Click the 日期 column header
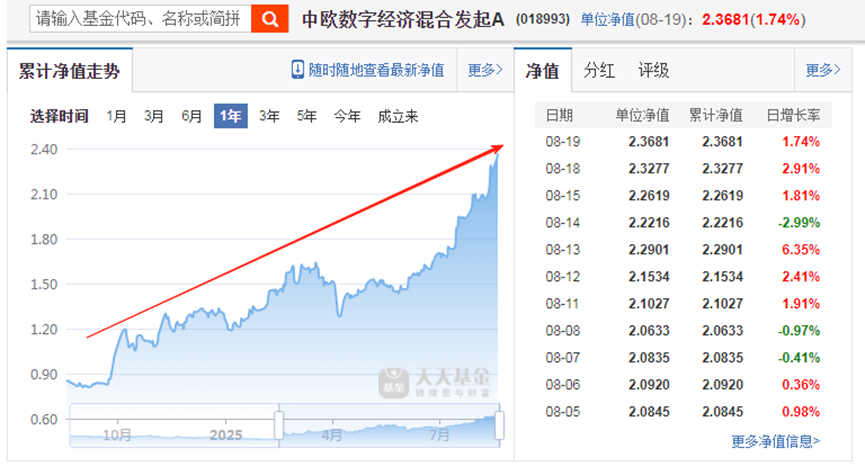Screen dimensions: 865x466 point(559,115)
